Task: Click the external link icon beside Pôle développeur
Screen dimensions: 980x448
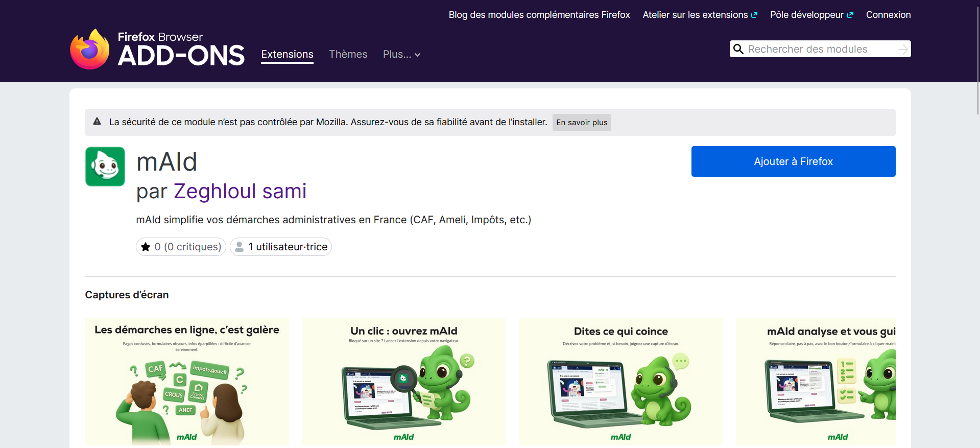Action: coord(850,15)
